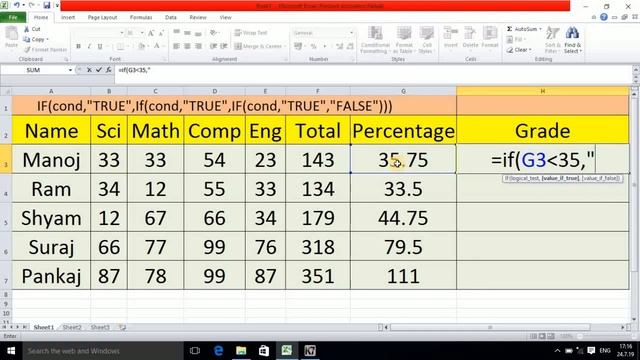Click into the formula bar text
This screenshot has width=640, height=360.
(135, 70)
